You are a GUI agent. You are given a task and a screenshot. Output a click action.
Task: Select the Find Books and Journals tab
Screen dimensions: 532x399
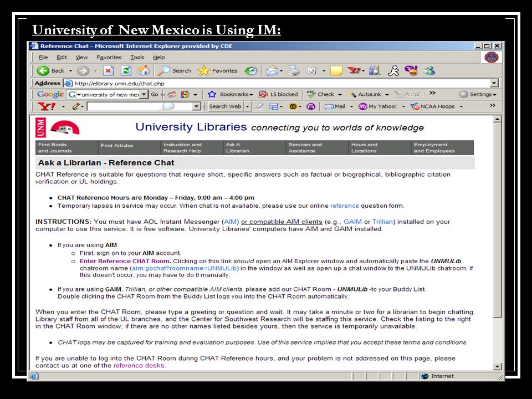pyautogui.click(x=66, y=147)
